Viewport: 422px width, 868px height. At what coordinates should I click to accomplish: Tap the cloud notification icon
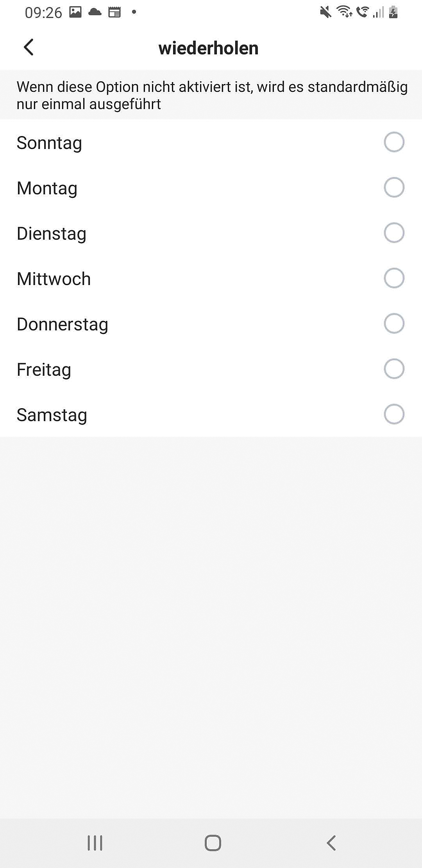click(95, 13)
